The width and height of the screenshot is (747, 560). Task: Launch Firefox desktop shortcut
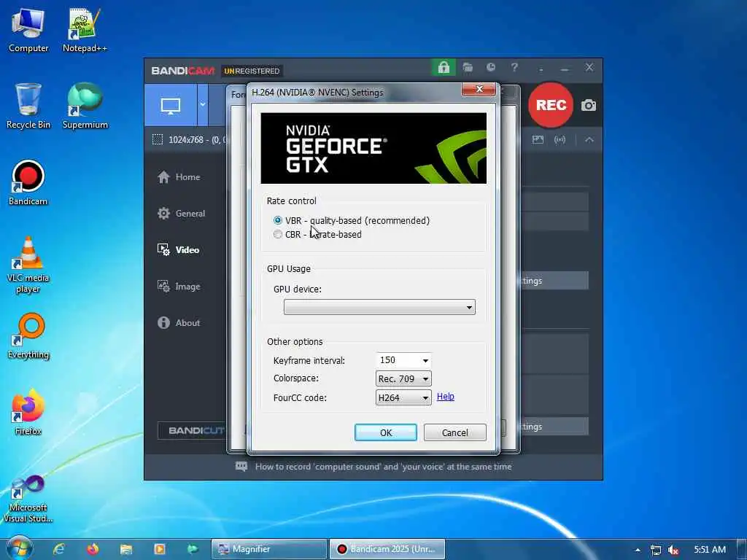28,413
